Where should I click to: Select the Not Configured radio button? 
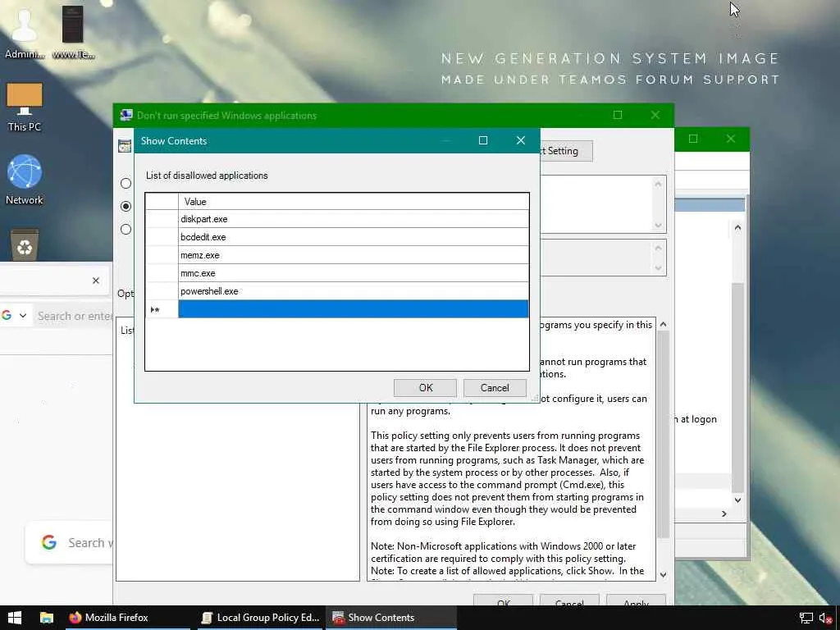[126, 184]
